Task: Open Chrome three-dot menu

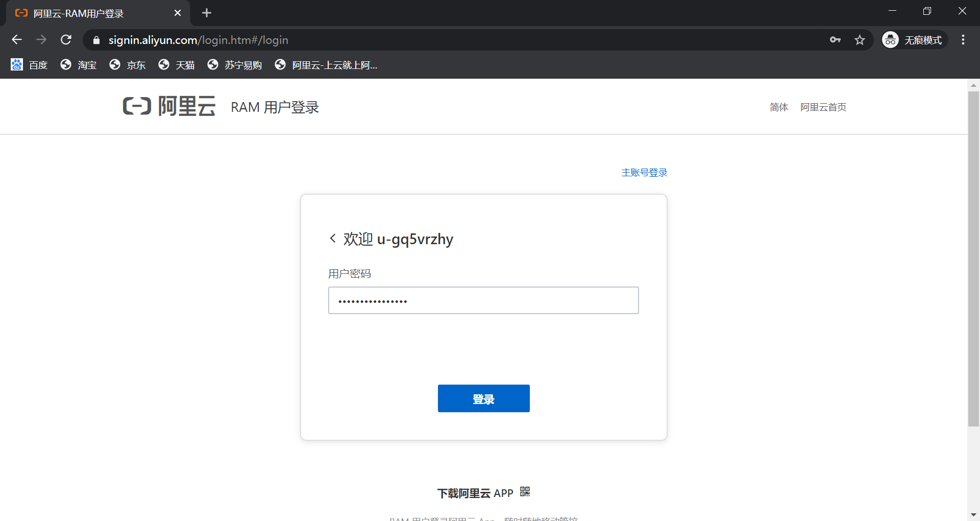Action: click(x=963, y=40)
